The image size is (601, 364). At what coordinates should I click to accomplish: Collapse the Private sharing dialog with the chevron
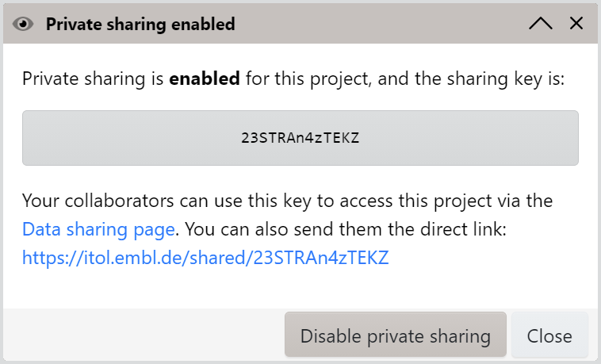coord(541,24)
